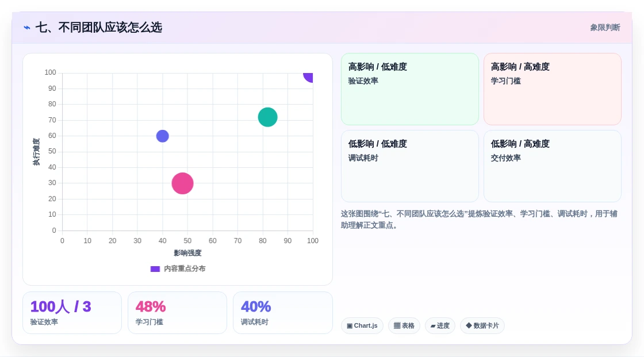This screenshot has width=644, height=357.
Task: Click the 交付效率 text in quadrant card
Action: point(505,158)
